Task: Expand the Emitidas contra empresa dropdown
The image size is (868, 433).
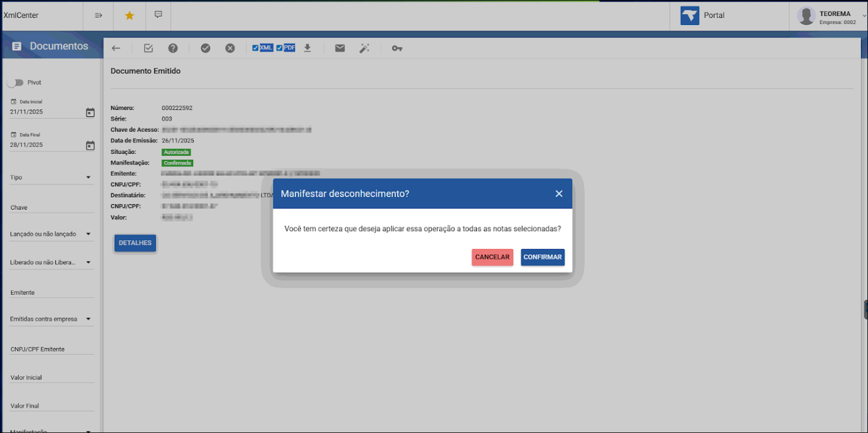Action: [x=51, y=319]
